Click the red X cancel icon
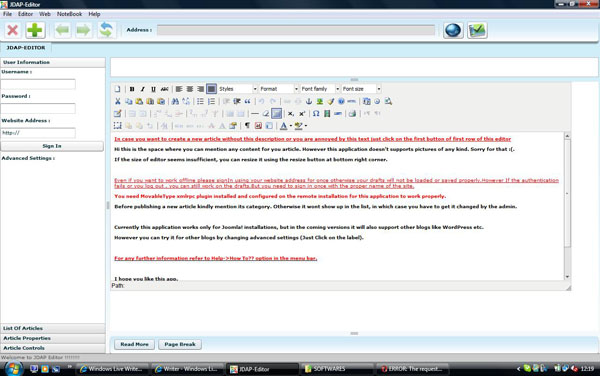 tap(13, 30)
